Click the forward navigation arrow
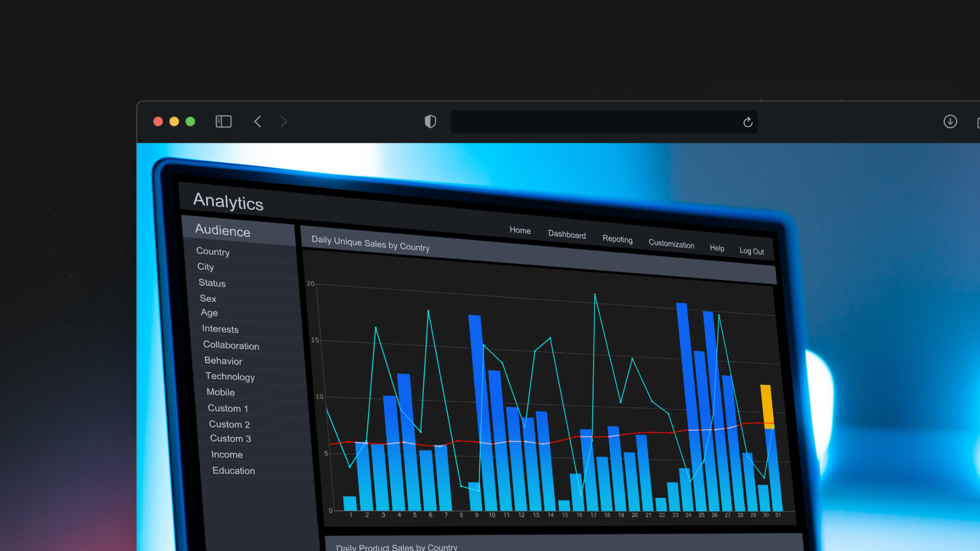The height and width of the screenshot is (551, 980). pyautogui.click(x=284, y=121)
